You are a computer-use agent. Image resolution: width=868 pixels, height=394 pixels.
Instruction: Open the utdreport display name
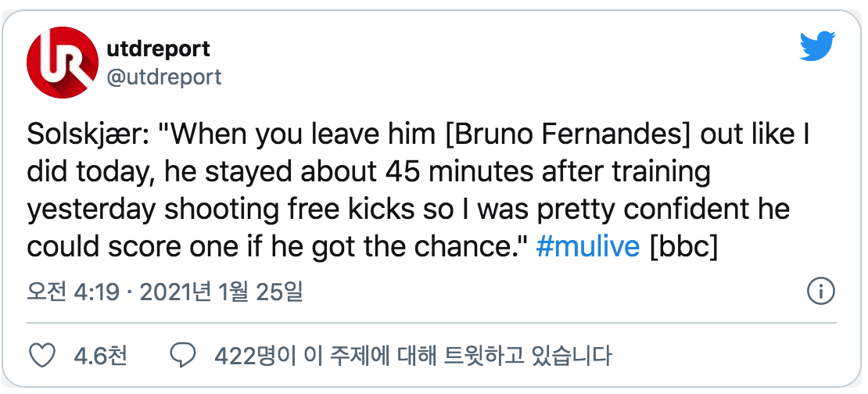click(157, 48)
